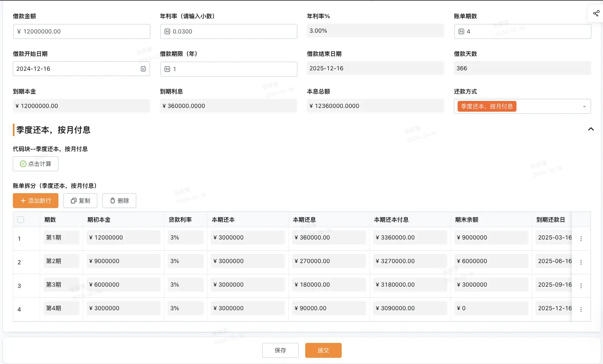Click the trash icon on 删除 button
The image size is (603, 364).
(x=112, y=201)
